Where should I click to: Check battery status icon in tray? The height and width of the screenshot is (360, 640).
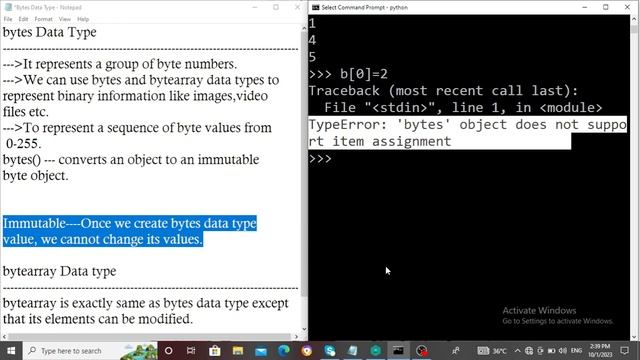(x=551, y=351)
